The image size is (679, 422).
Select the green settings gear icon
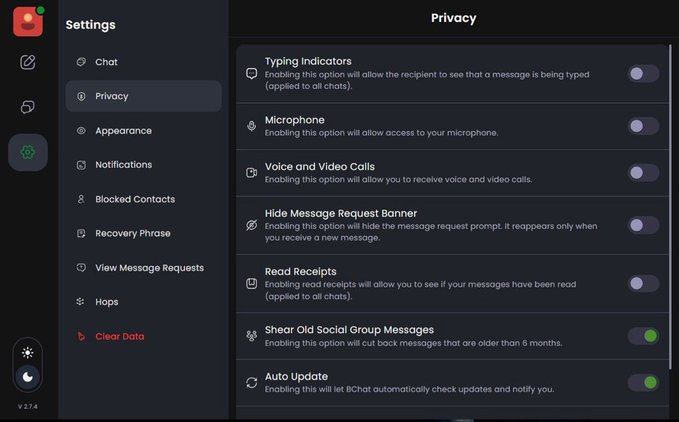28,152
